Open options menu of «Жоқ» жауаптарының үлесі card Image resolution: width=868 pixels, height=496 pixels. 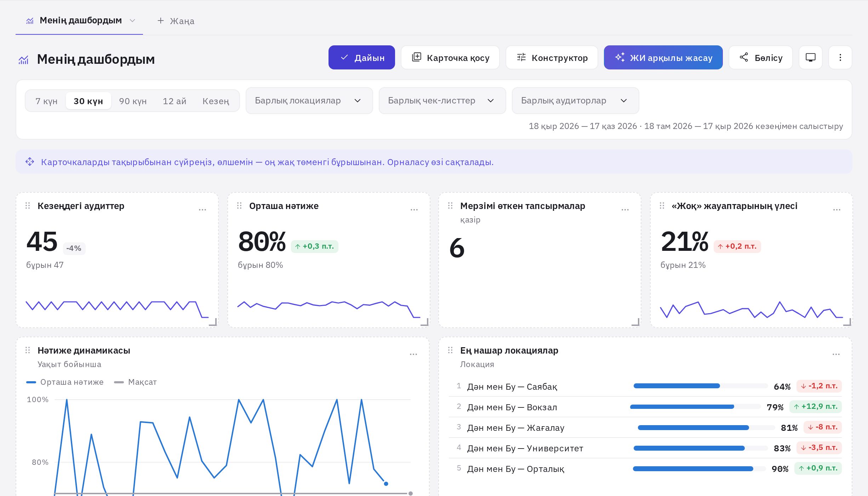coord(837,210)
